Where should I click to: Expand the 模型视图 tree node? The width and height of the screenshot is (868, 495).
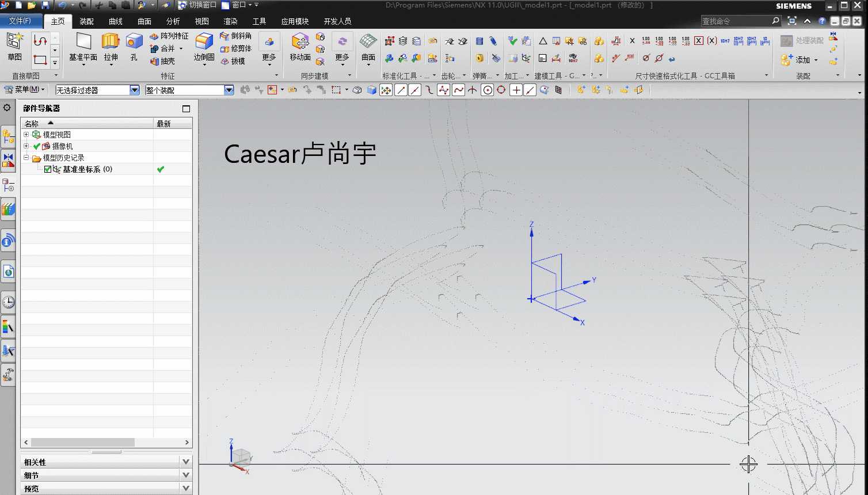pos(26,134)
